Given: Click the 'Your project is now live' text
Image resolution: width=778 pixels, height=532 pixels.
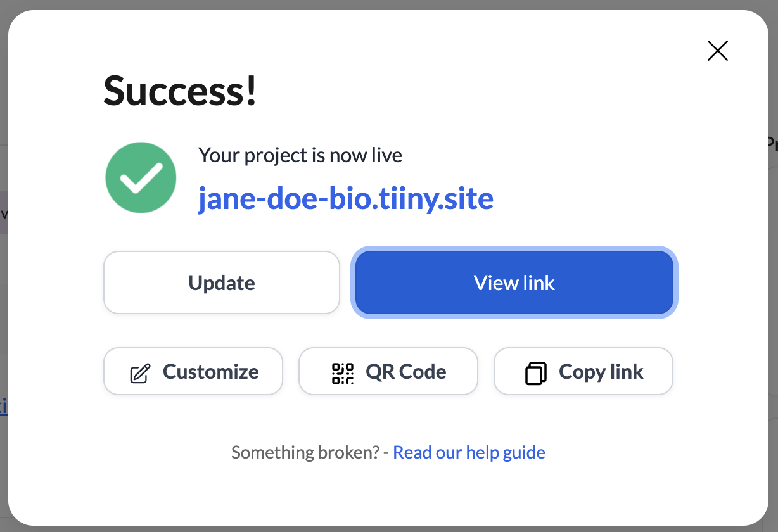Looking at the screenshot, I should [300, 155].
